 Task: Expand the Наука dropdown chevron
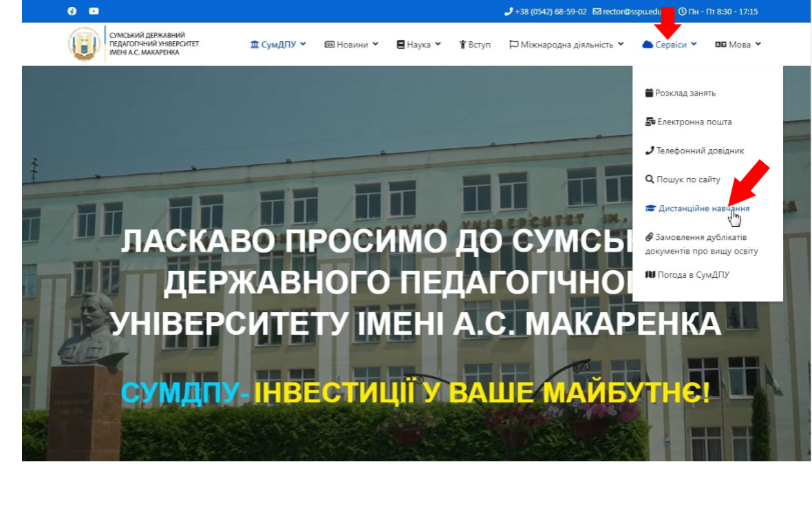[x=438, y=44]
